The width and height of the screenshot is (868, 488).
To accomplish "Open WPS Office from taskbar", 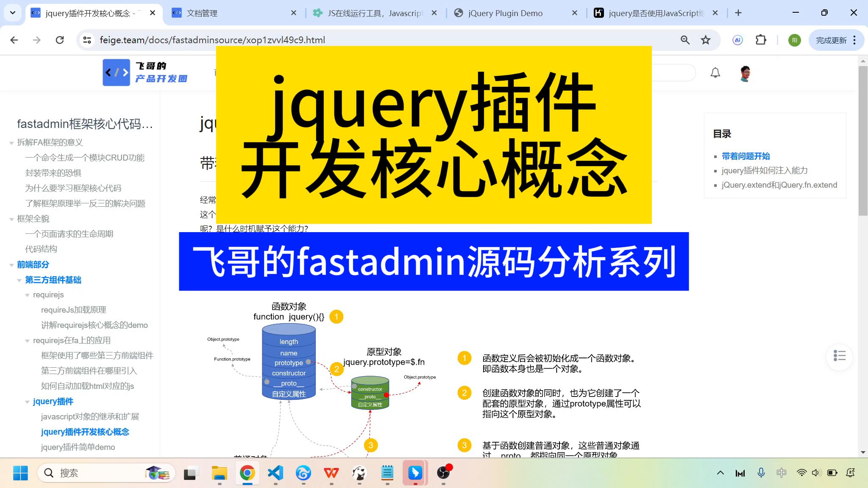I will pyautogui.click(x=331, y=473).
